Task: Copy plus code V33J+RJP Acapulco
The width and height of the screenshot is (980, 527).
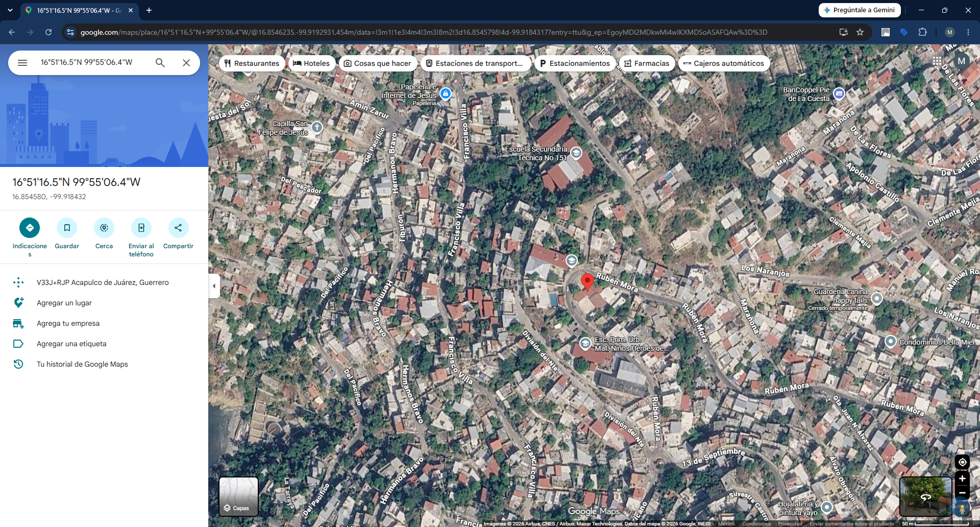Action: click(104, 282)
